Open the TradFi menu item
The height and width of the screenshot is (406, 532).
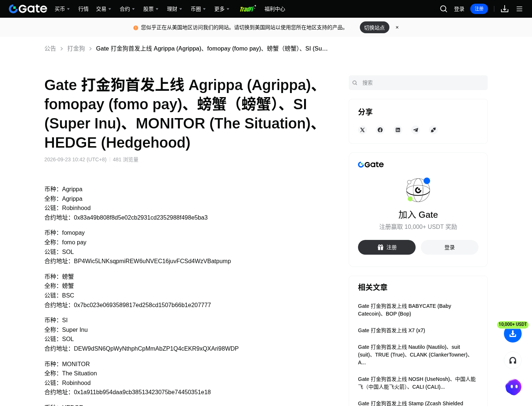tap(248, 9)
